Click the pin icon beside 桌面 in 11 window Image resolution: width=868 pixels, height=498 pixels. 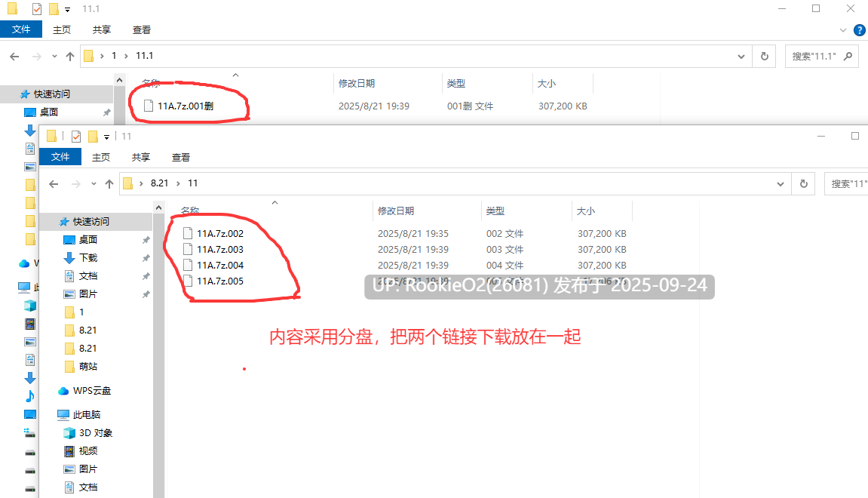pyautogui.click(x=146, y=240)
